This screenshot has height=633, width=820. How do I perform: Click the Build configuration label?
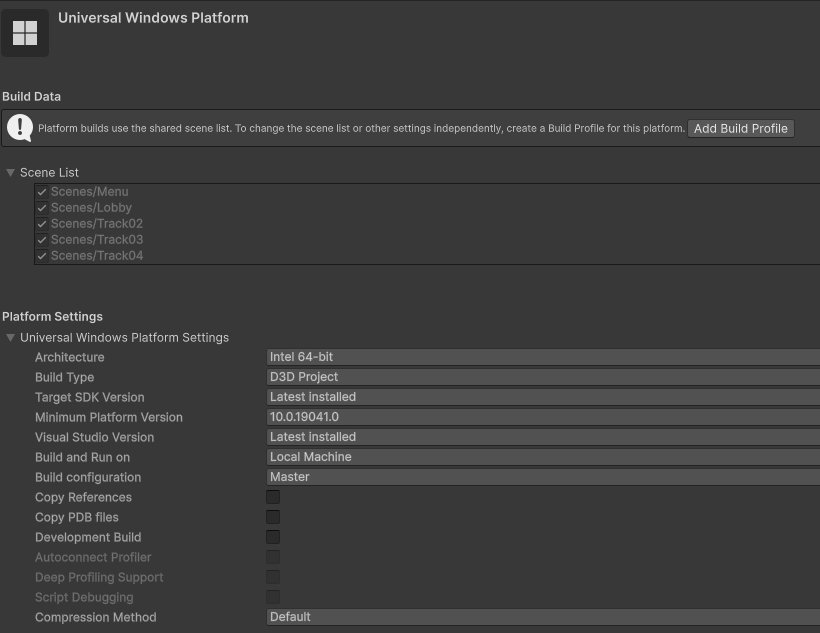click(x=88, y=478)
